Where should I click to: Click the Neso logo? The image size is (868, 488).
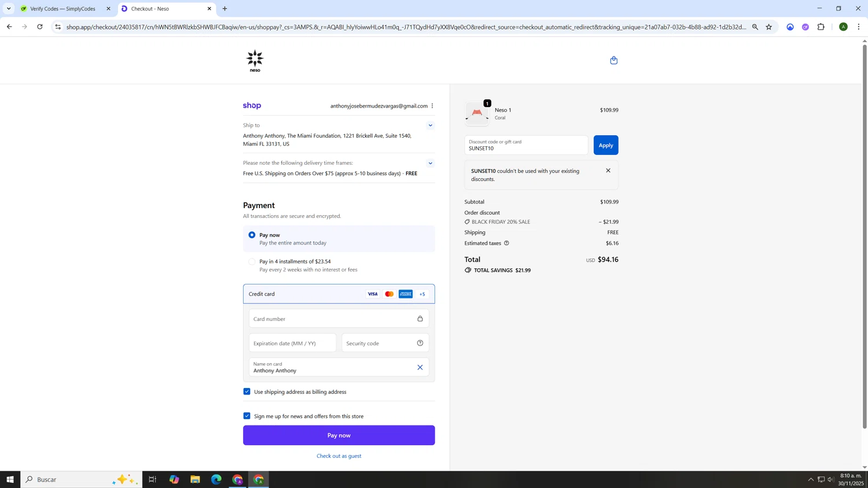pos(255,61)
